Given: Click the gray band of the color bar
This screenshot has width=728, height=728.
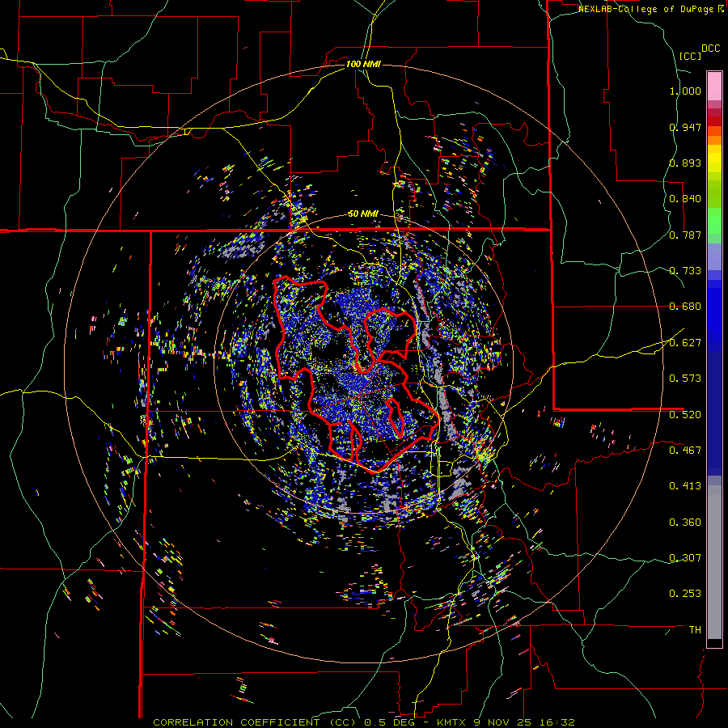Looking at the screenshot, I should [x=714, y=562].
